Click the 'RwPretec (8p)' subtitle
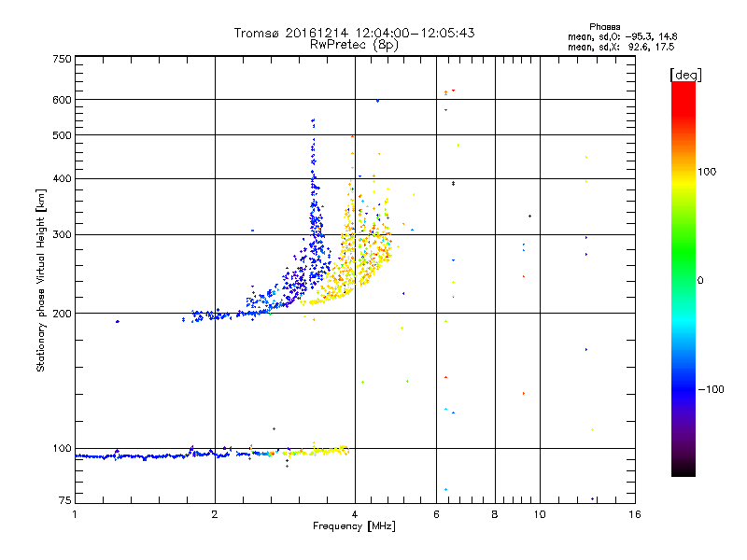Screen dimensions: 747x560 (354, 45)
